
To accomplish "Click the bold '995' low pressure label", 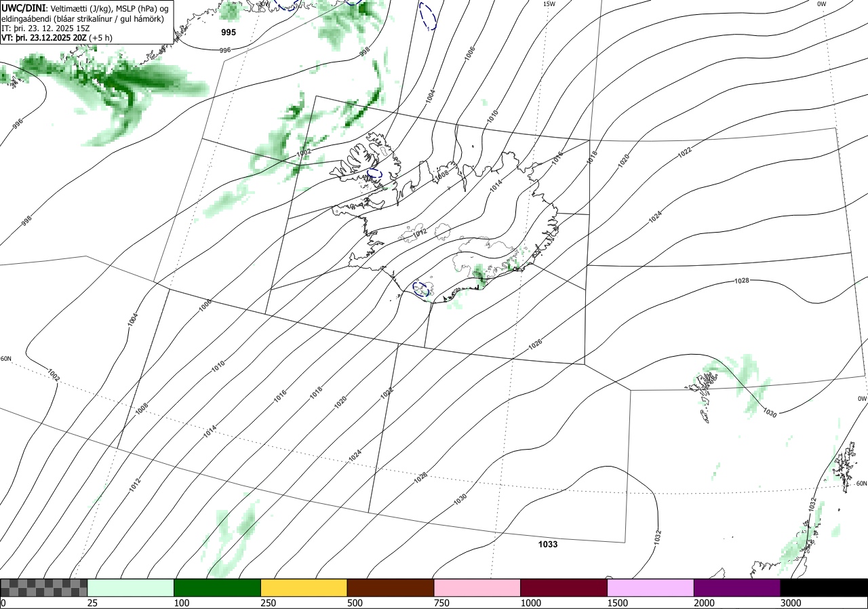I will [229, 33].
